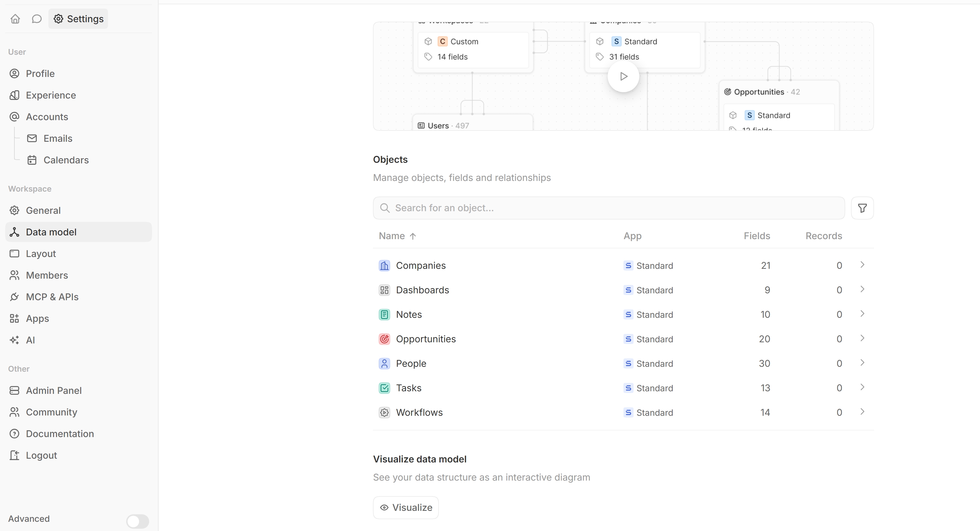The width and height of the screenshot is (980, 531).
Task: Click the Tasks checkmark icon in objects table
Action: pos(384,388)
